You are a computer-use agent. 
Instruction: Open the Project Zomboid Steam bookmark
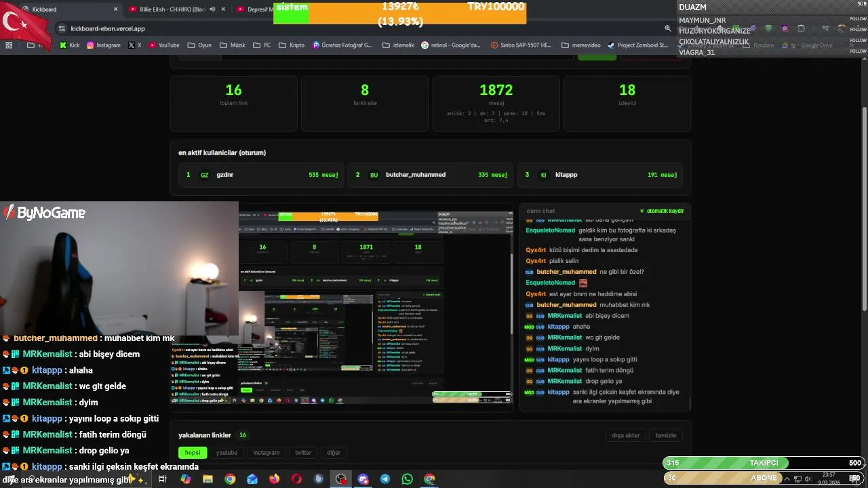pyautogui.click(x=637, y=45)
